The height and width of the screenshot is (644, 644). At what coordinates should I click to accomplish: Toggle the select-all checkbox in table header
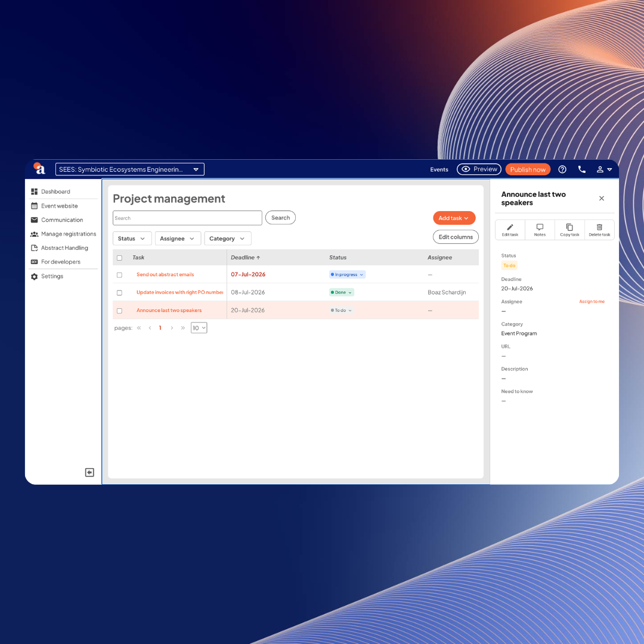[x=119, y=258]
